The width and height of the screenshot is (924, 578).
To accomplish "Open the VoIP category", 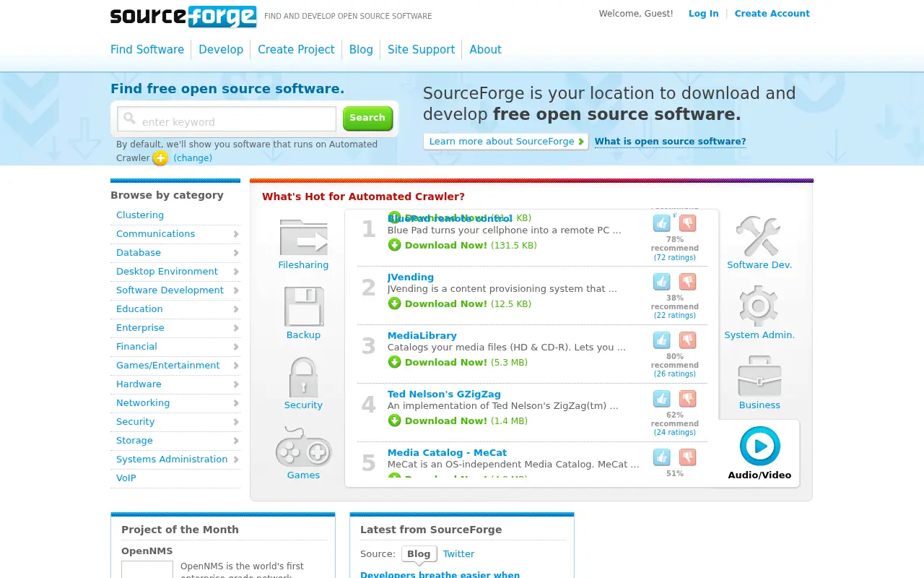I will (x=126, y=478).
